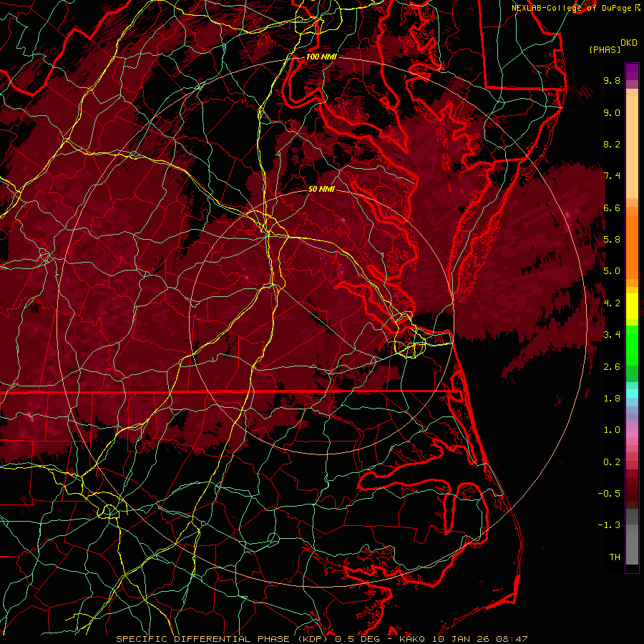The height and width of the screenshot is (644, 644).
Task: Select the 8.2 legend value
Action: click(x=612, y=144)
